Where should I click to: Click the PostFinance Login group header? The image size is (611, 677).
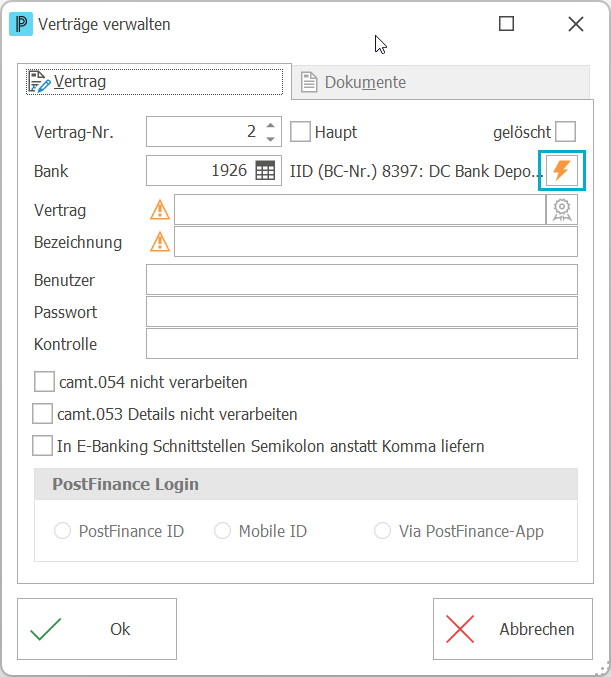[306, 484]
